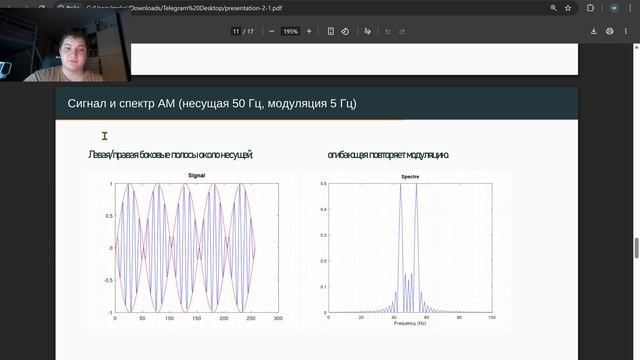Viewport: 640px width, 360px height.
Task: Download the PDF file
Action: coord(593,31)
